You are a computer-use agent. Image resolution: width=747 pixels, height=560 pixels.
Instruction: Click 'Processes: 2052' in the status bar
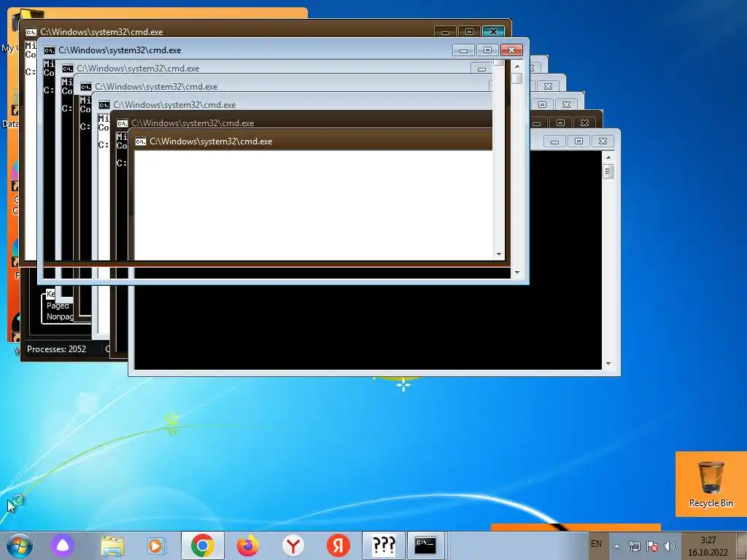[56, 349]
